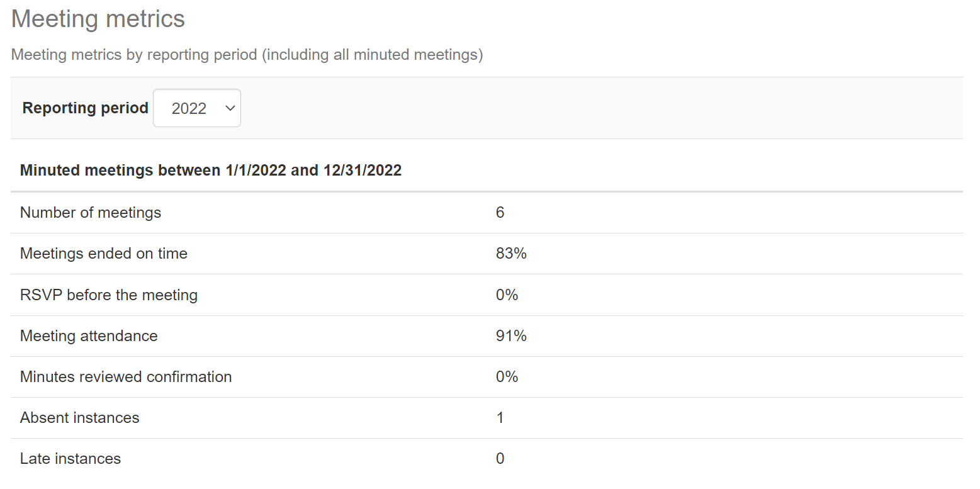
Task: Click the 0% RSVP value
Action: click(507, 295)
